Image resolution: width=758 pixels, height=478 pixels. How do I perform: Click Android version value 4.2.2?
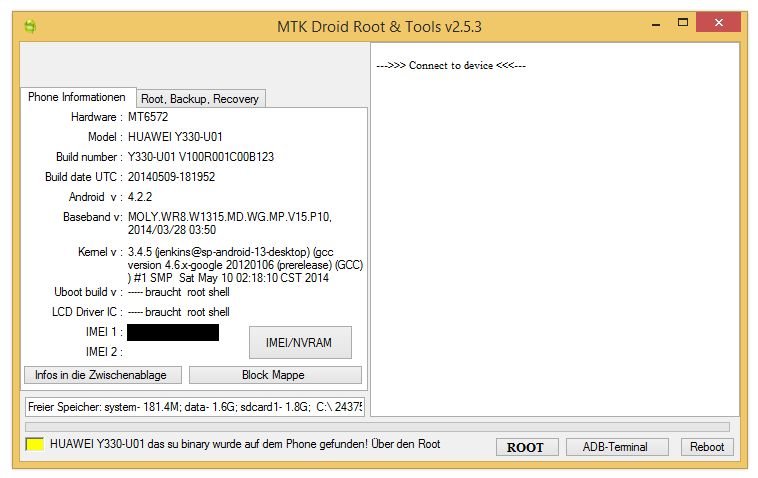click(x=140, y=197)
